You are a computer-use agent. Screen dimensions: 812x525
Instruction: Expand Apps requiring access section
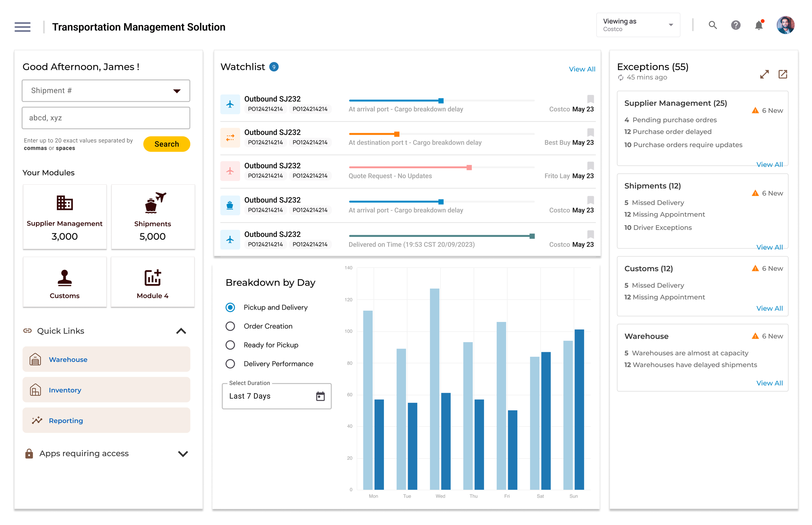click(x=183, y=454)
